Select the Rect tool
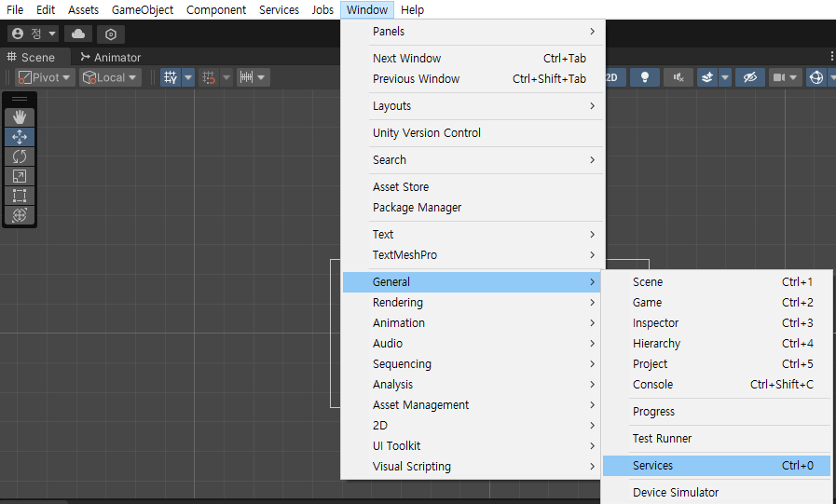The height and width of the screenshot is (504, 836). (x=20, y=196)
